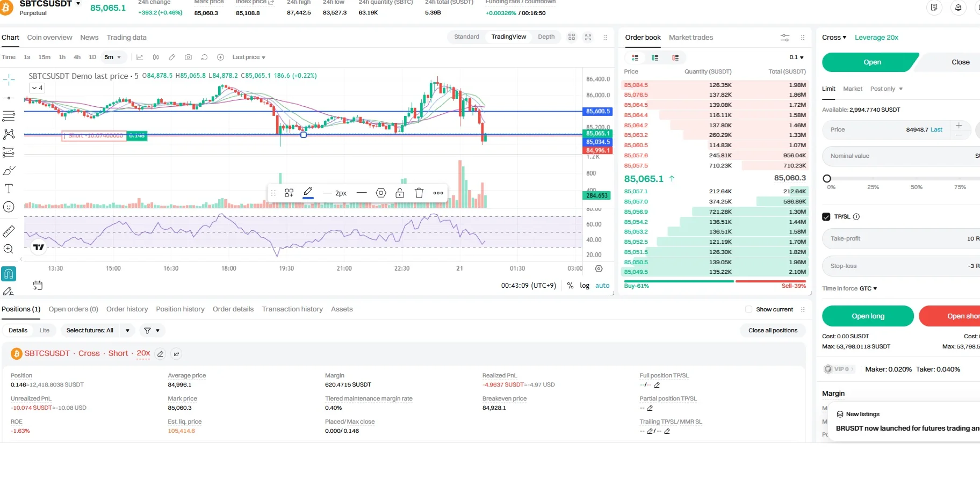The width and height of the screenshot is (980, 487).
Task: Click the pencil drawing icon in chart toolbar
Action: 172,57
